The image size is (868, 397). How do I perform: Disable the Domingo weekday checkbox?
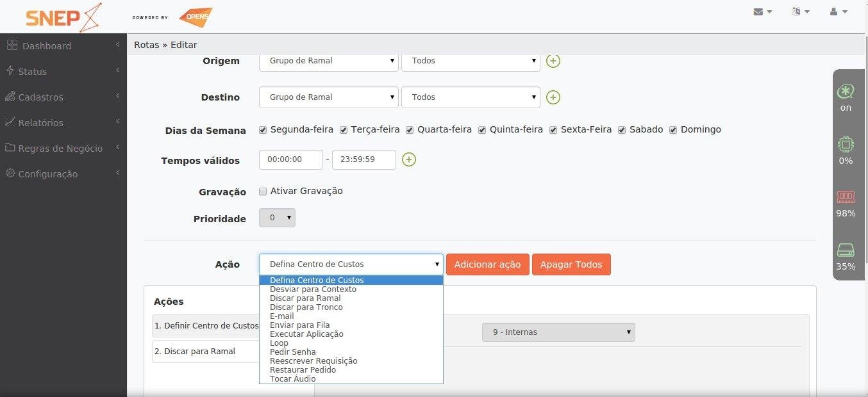click(x=672, y=129)
